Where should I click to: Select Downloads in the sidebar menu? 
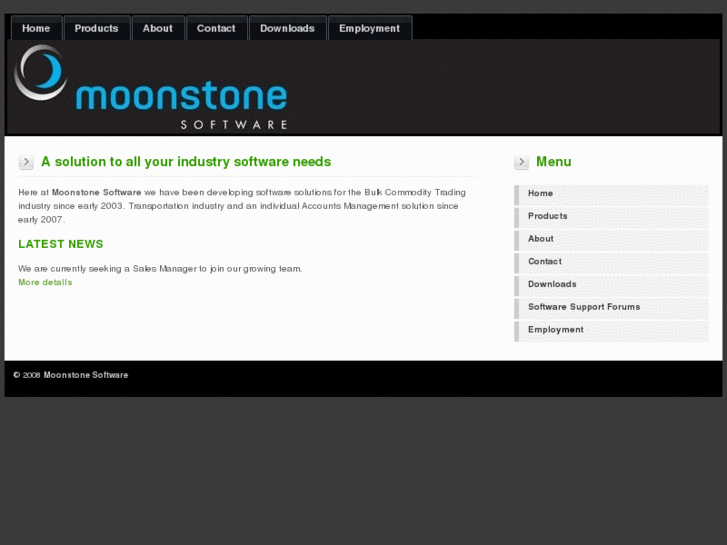tap(611, 286)
